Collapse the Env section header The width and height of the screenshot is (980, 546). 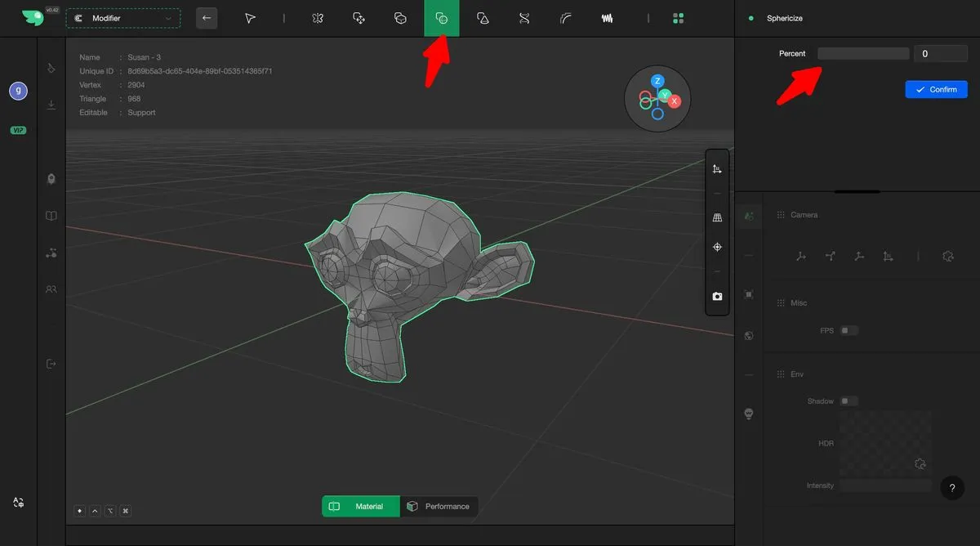pyautogui.click(x=796, y=374)
